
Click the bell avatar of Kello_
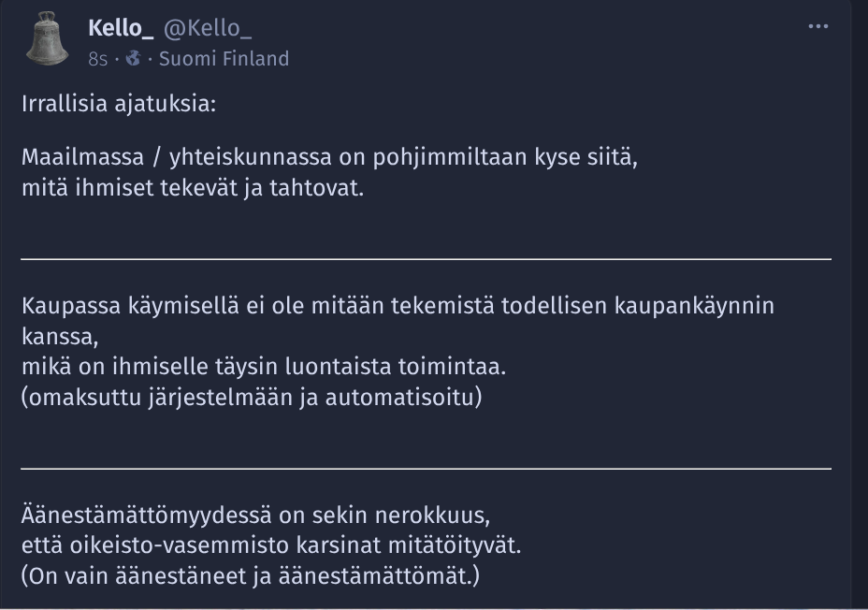point(48,41)
